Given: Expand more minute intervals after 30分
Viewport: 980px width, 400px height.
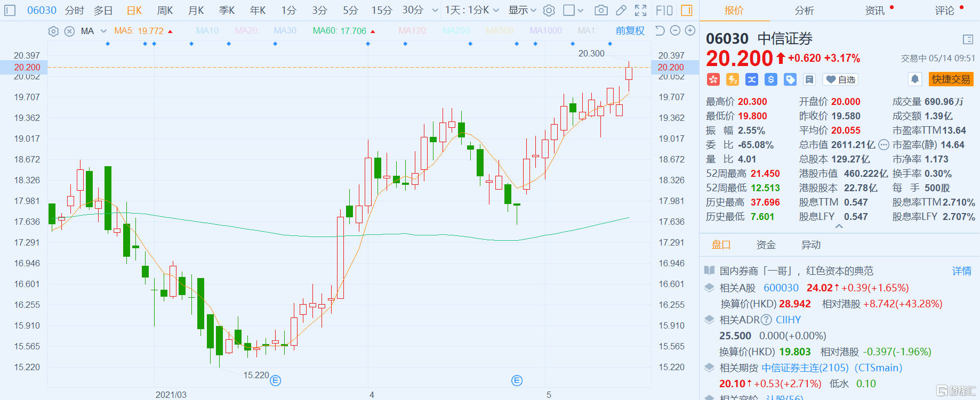Looking at the screenshot, I should [435, 10].
